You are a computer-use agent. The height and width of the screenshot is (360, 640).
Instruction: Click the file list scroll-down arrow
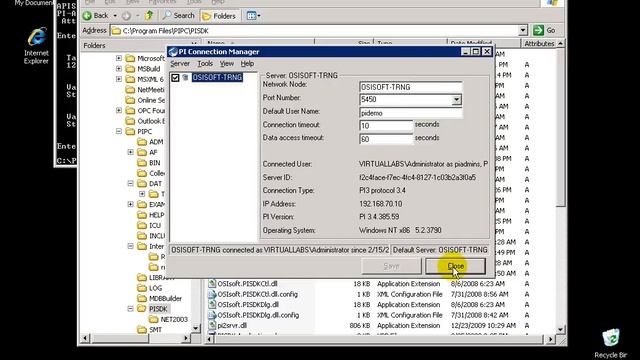[x=560, y=329]
